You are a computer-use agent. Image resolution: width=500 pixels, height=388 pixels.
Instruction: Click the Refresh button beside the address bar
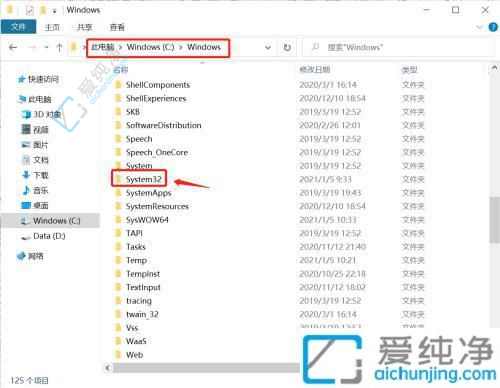[287, 48]
